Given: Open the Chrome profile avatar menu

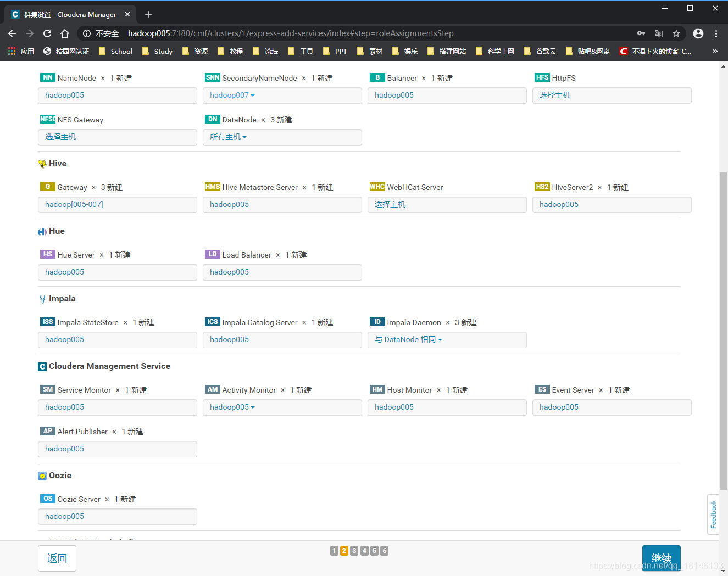Looking at the screenshot, I should pos(698,33).
